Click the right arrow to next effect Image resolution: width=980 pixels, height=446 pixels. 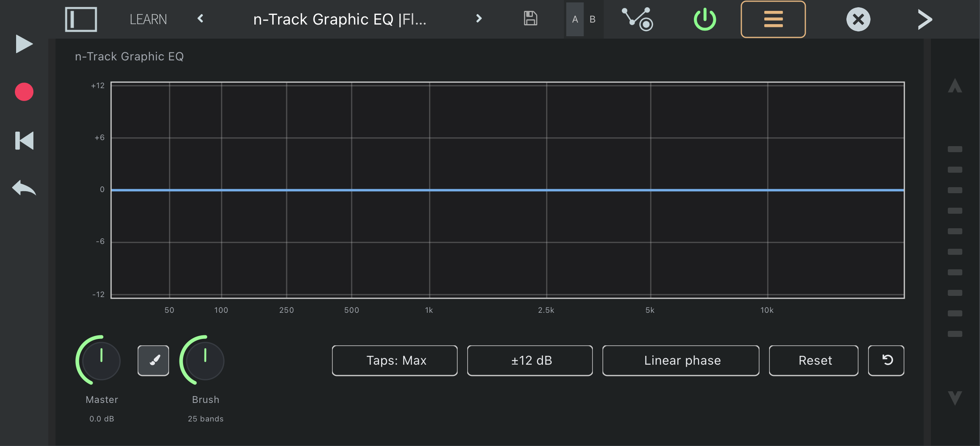(x=925, y=19)
